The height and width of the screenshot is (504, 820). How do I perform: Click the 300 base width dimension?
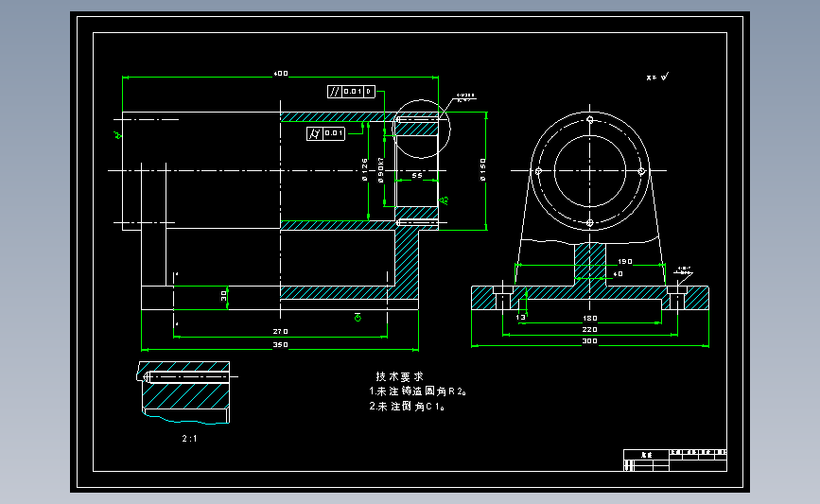coord(590,340)
